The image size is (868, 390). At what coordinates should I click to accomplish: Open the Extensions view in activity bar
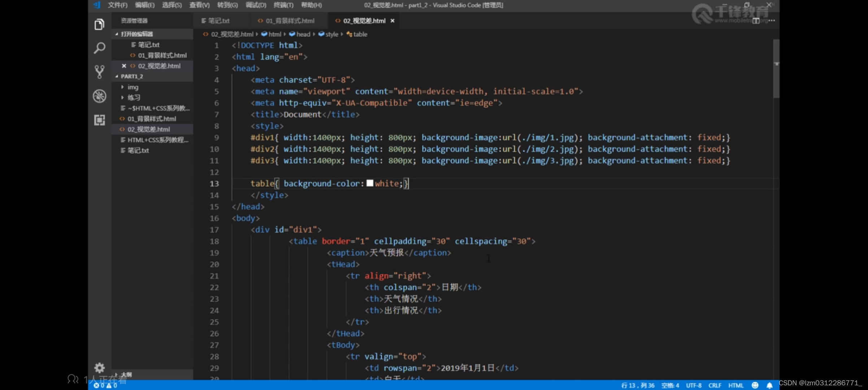[99, 120]
